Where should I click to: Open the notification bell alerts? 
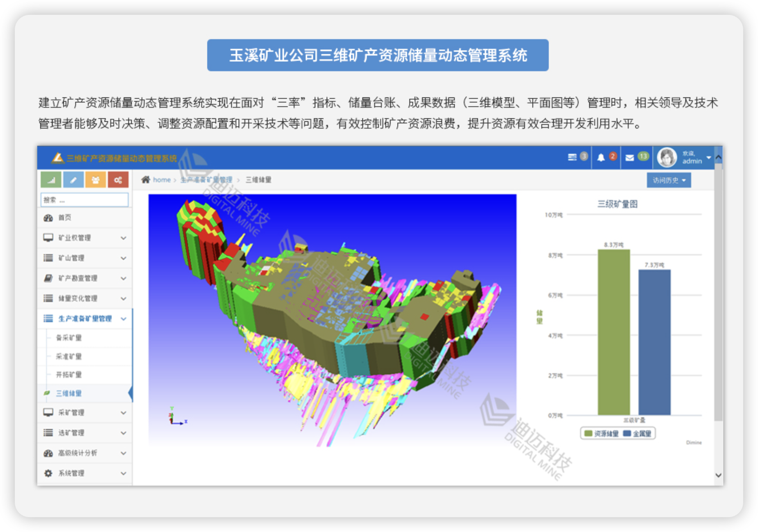pos(601,157)
